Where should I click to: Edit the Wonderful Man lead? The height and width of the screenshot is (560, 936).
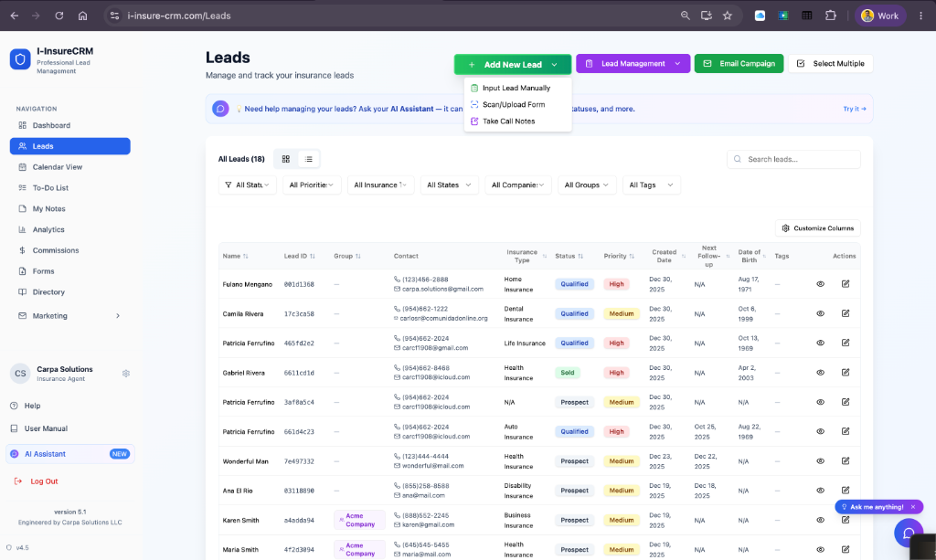click(846, 461)
